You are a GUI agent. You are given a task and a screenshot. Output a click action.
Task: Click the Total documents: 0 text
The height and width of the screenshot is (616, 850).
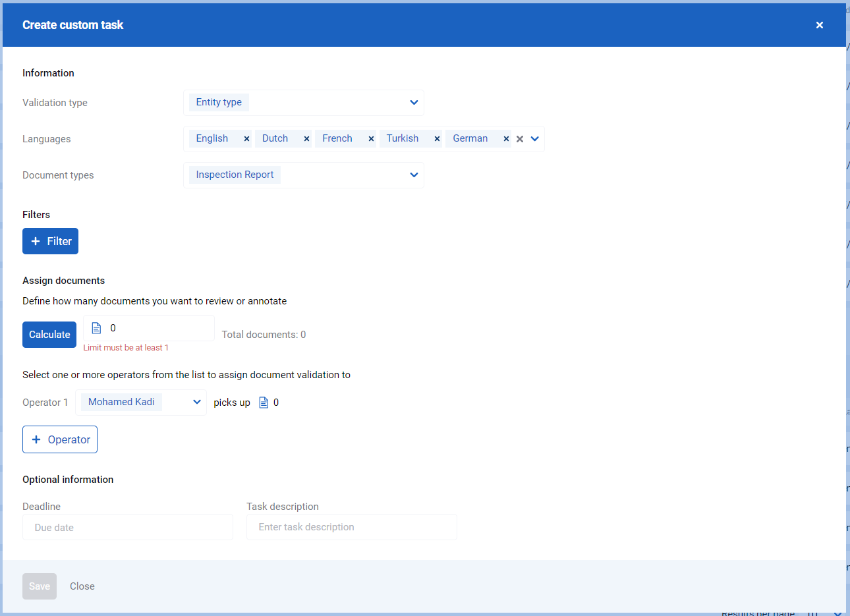(x=264, y=335)
